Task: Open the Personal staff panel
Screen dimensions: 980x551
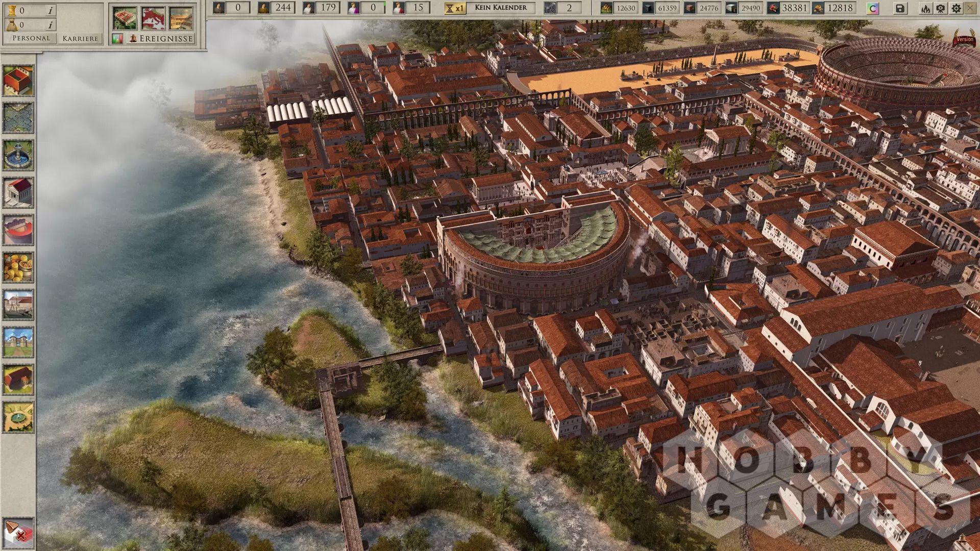Action: (x=31, y=38)
